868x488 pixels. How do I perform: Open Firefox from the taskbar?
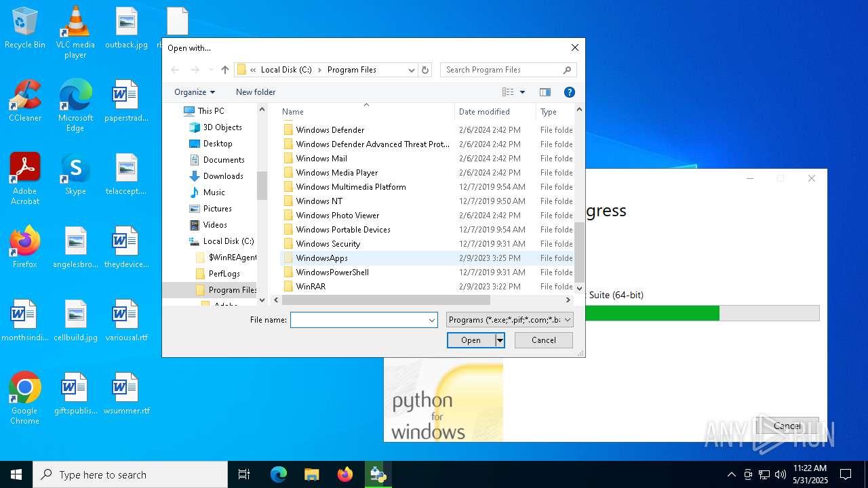tap(344, 474)
